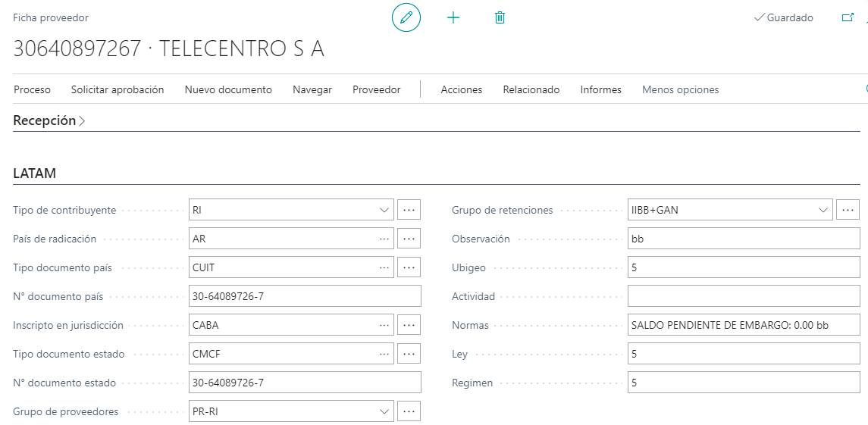Click the Ley field
868x425 pixels.
pyautogui.click(x=744, y=354)
